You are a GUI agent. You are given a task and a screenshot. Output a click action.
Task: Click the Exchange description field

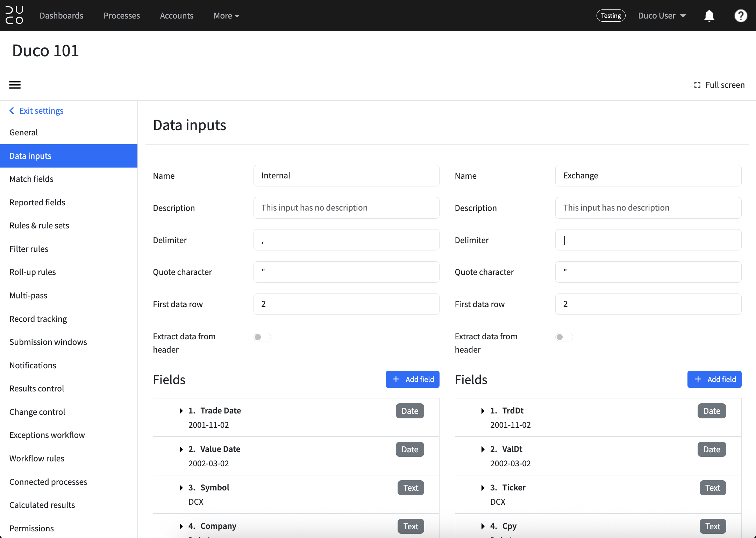pos(648,208)
